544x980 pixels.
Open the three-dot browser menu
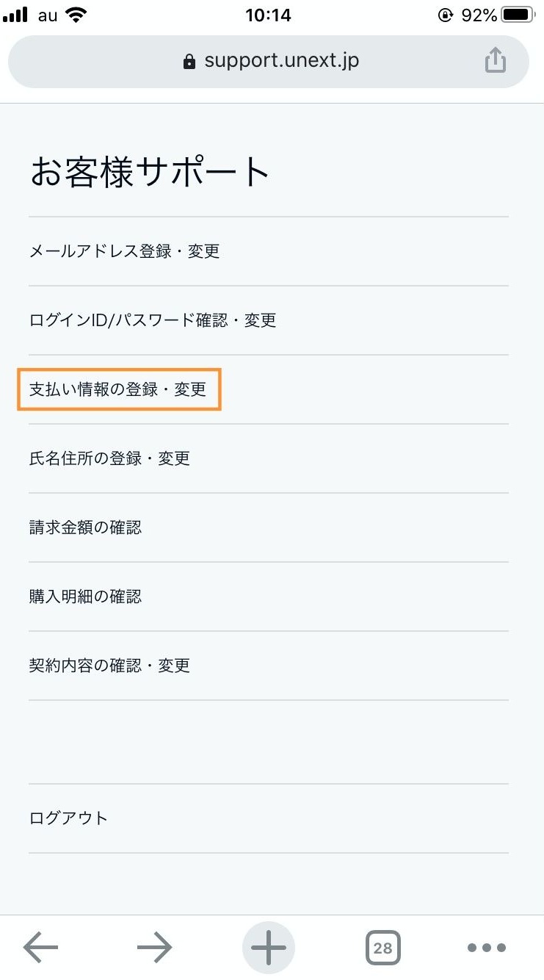click(x=487, y=948)
